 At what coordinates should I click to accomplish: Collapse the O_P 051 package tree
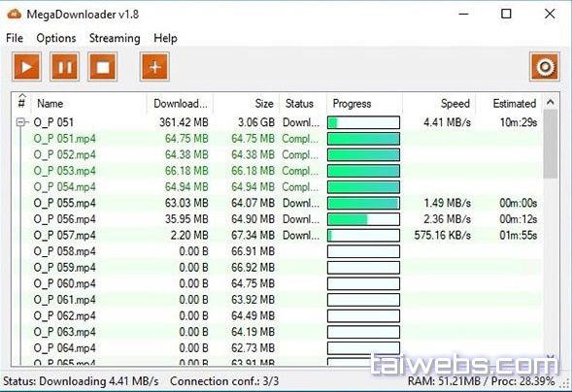point(21,122)
